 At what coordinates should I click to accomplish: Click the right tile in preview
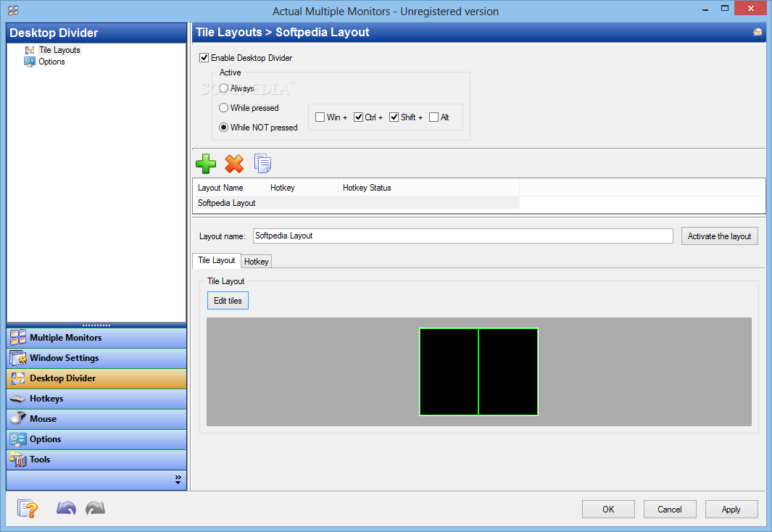[x=508, y=372]
